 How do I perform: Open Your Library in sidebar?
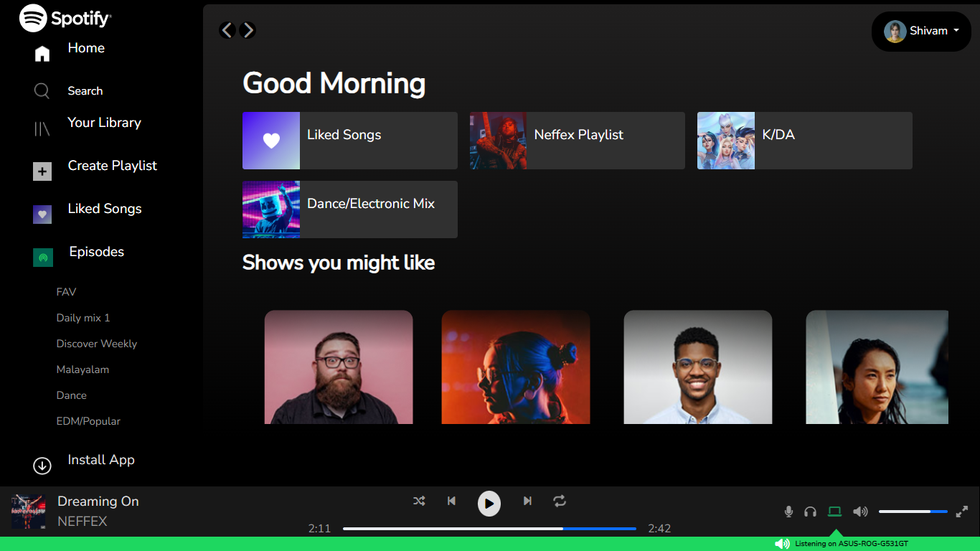[104, 123]
